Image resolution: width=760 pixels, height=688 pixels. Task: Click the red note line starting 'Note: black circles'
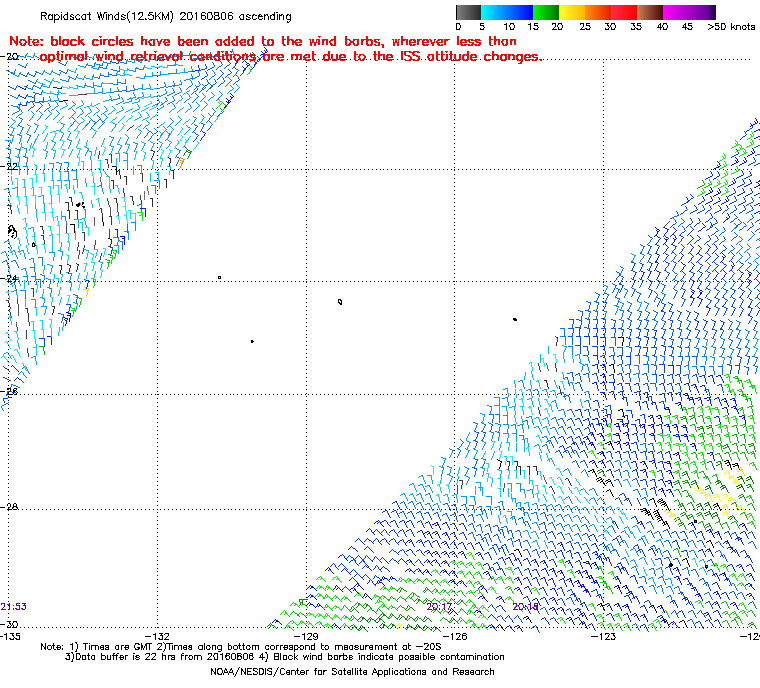(263, 41)
